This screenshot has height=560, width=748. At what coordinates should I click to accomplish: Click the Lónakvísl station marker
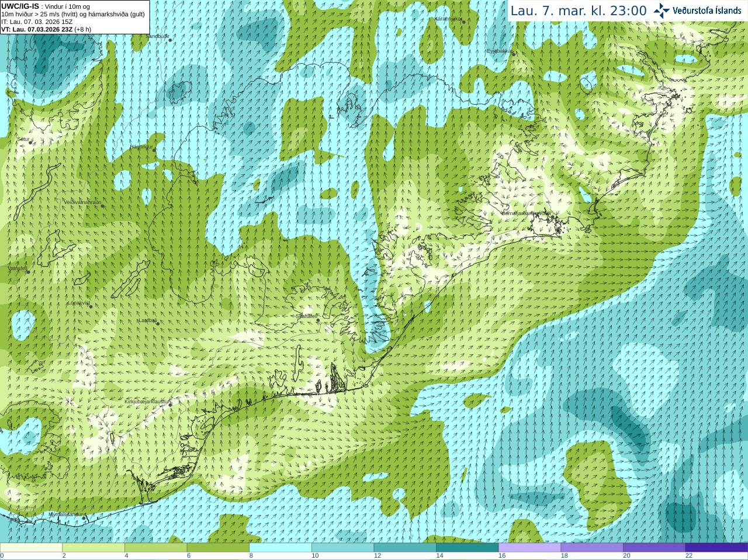(x=91, y=306)
